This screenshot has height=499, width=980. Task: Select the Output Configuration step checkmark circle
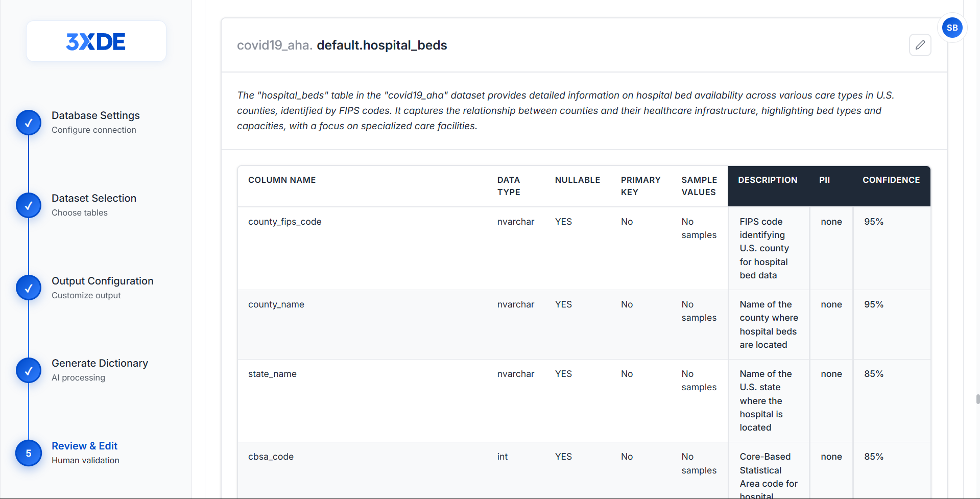(29, 288)
